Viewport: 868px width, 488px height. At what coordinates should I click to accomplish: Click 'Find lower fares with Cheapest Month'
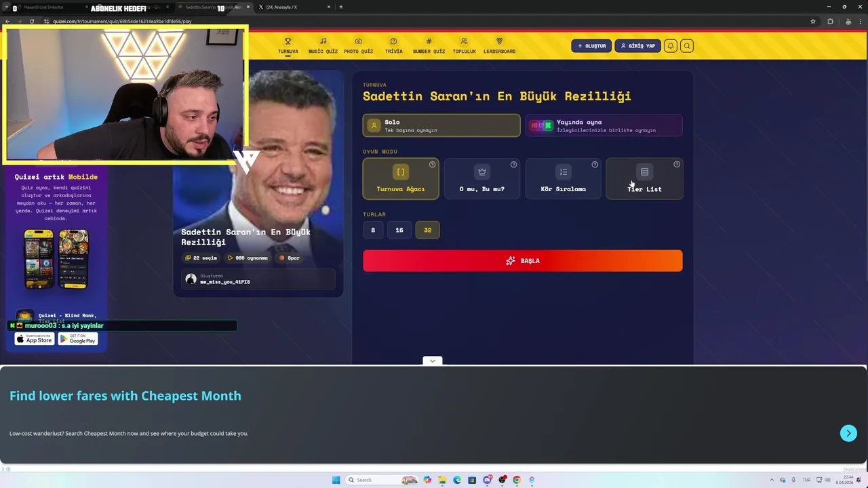(x=125, y=396)
